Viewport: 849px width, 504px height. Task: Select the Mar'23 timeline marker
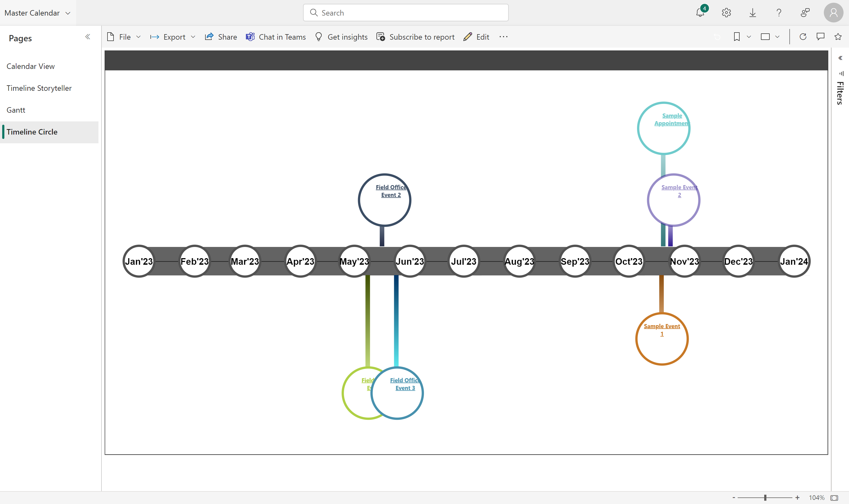tap(245, 261)
